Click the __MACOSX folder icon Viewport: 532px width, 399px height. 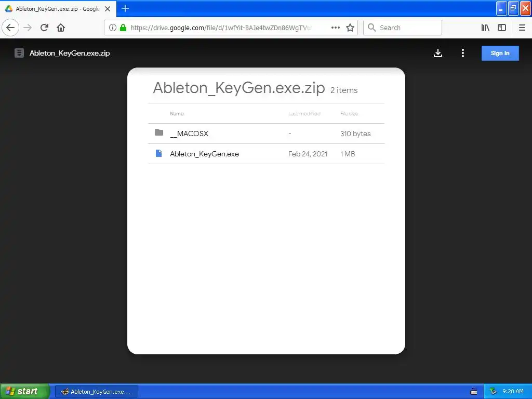(x=159, y=132)
